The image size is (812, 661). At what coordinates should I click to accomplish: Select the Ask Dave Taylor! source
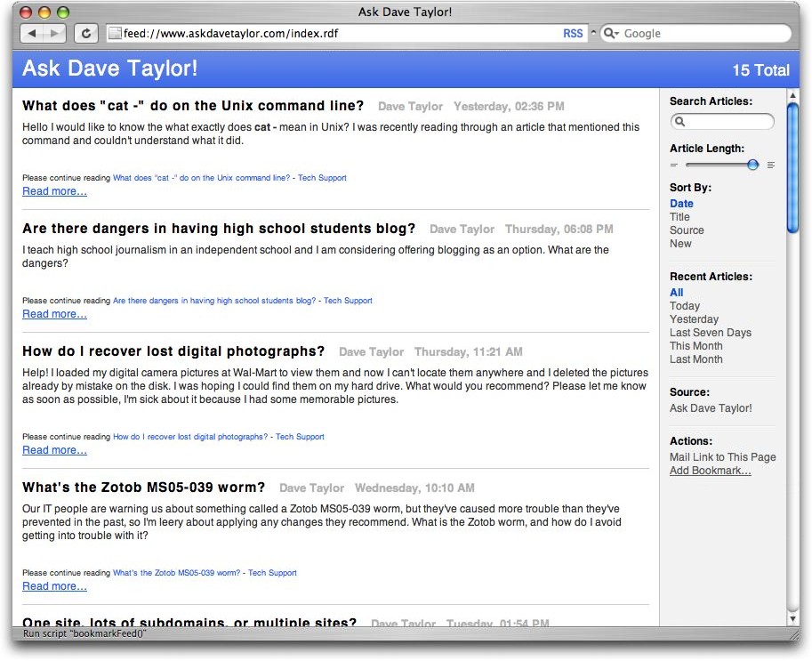(x=711, y=408)
